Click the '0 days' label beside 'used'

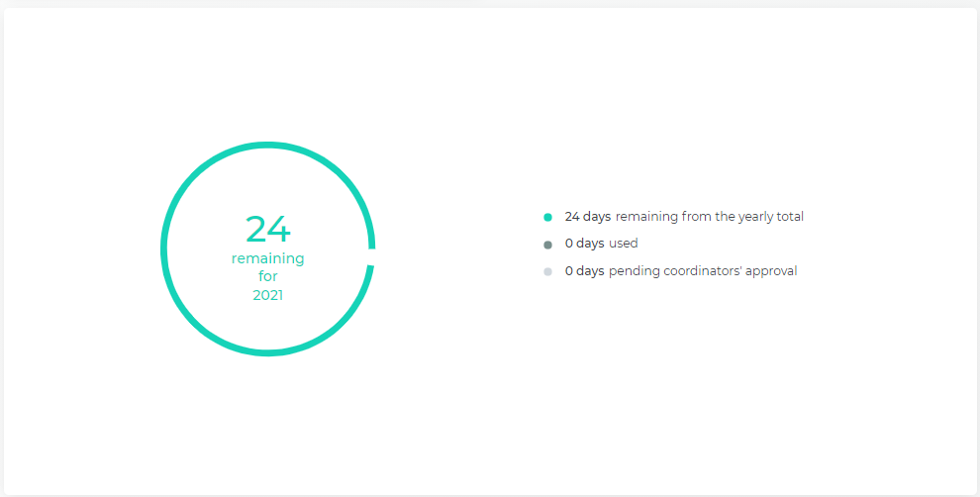[x=584, y=244]
